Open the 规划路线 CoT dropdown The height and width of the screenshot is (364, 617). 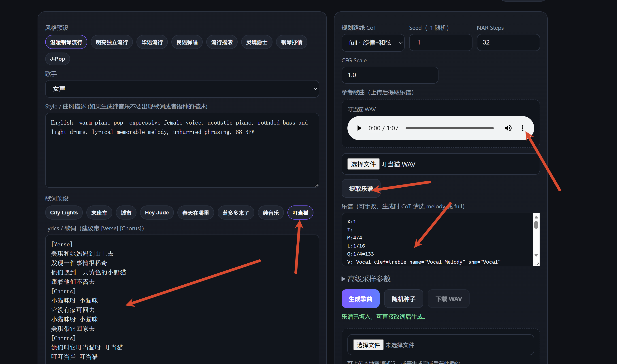pos(373,43)
